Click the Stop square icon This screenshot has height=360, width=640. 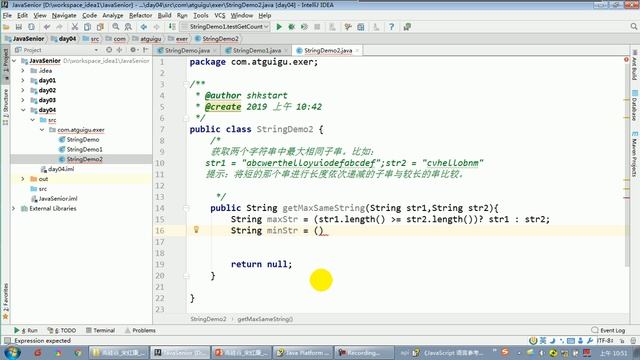(317, 27)
